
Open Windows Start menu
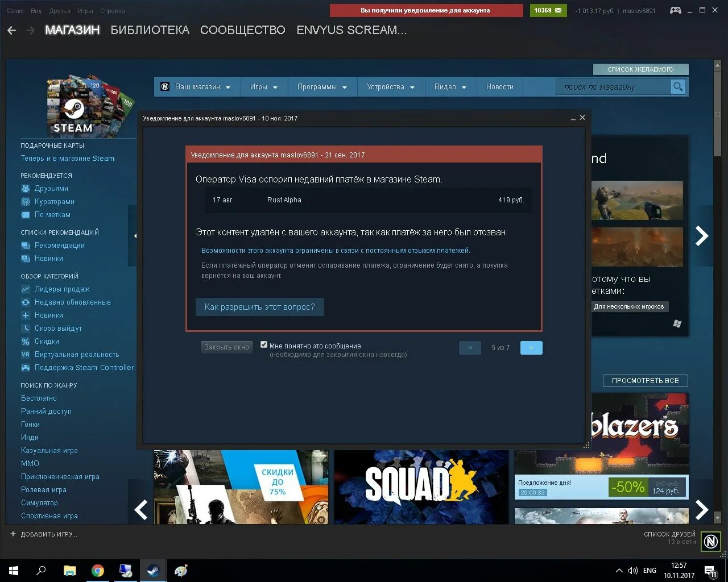coord(14,571)
